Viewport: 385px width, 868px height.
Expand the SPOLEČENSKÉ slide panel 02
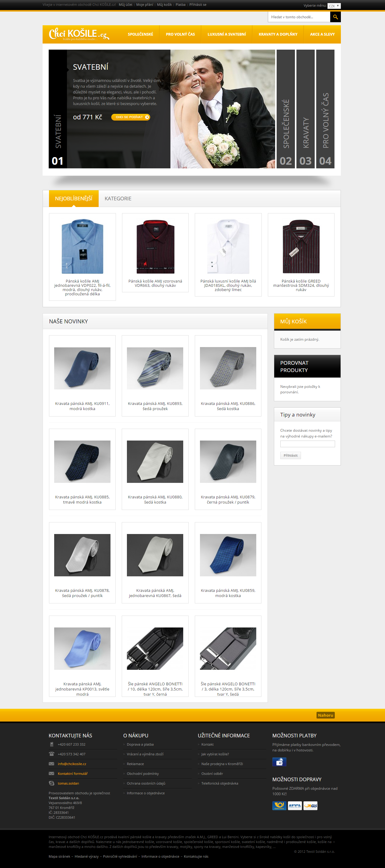[x=286, y=109]
